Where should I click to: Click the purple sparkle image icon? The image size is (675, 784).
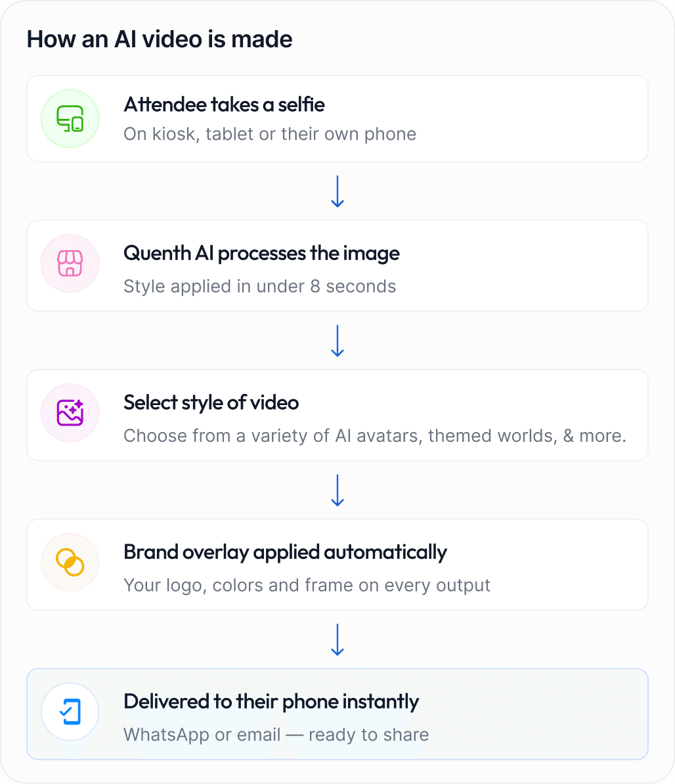(x=70, y=412)
